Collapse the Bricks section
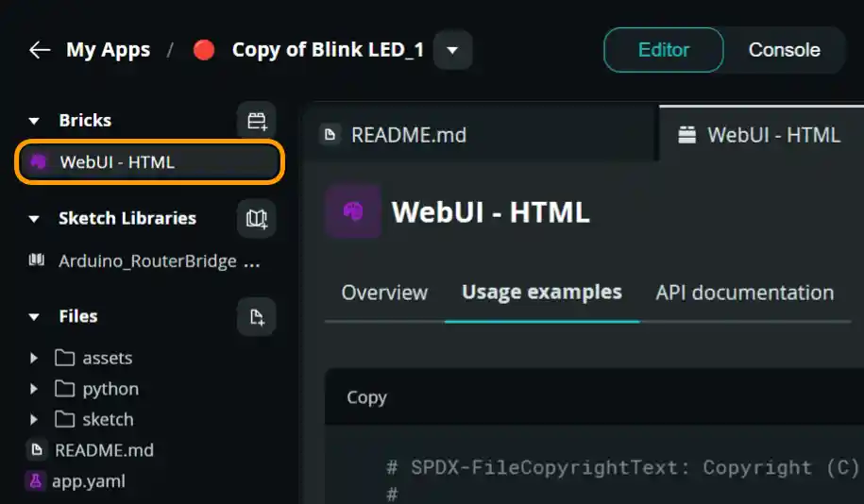Viewport: 864px width, 504px height. coord(35,121)
